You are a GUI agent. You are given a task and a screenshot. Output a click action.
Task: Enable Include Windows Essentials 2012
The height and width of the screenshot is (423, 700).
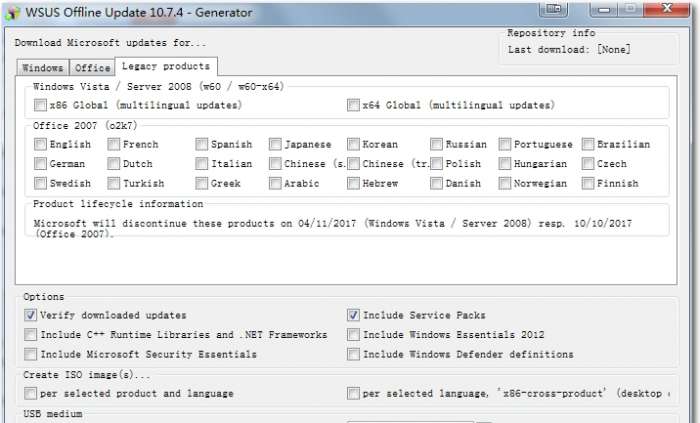[x=353, y=335]
